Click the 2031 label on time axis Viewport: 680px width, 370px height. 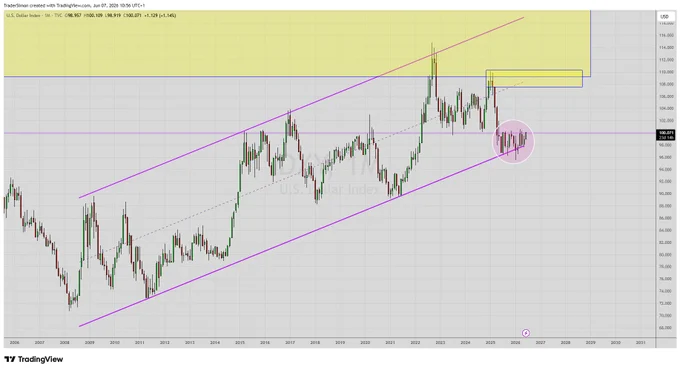[641, 343]
